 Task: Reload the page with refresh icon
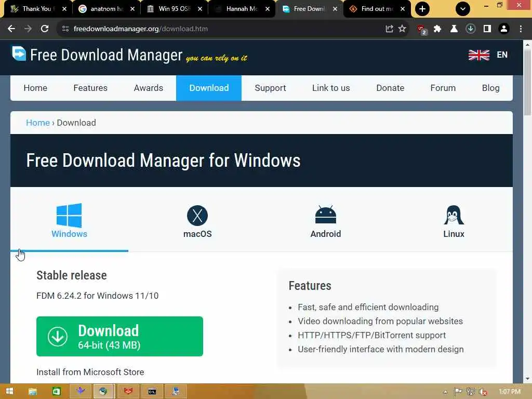45,29
